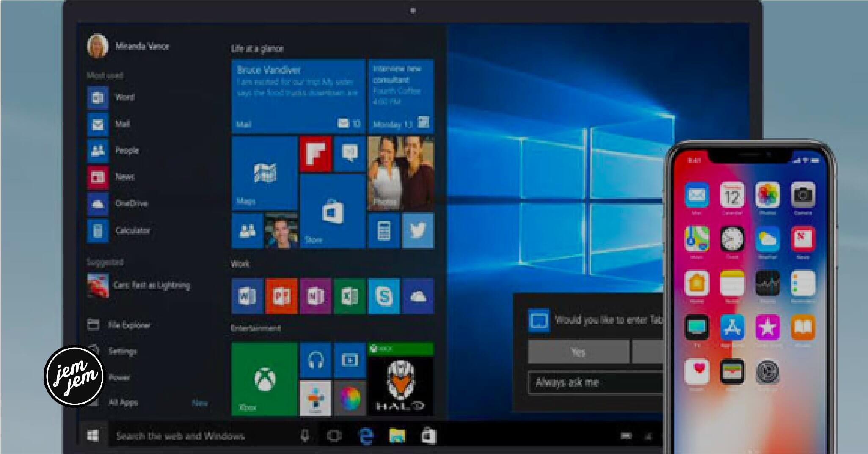Viewport: 868px width, 454px height.
Task: Open the Excel tile
Action: pyautogui.click(x=350, y=296)
